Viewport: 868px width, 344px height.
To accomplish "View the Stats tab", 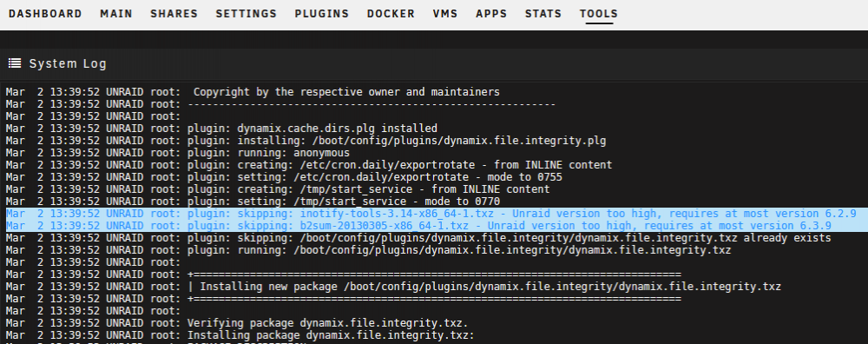I will pos(543,14).
